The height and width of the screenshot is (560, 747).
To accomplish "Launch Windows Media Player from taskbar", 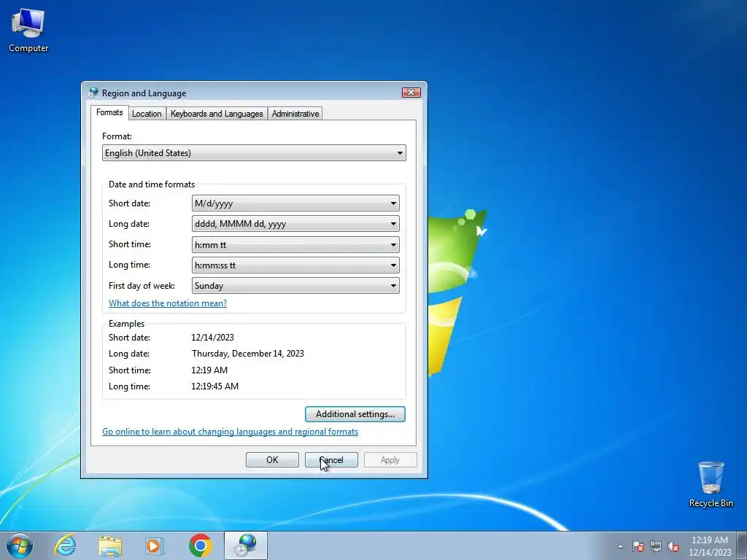I will pos(155,545).
